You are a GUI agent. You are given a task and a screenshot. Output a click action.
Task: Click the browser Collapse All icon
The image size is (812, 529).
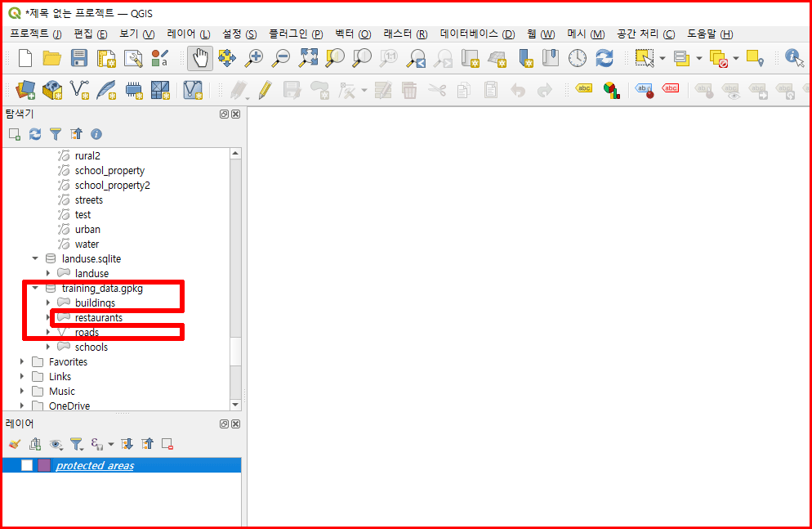(x=76, y=134)
